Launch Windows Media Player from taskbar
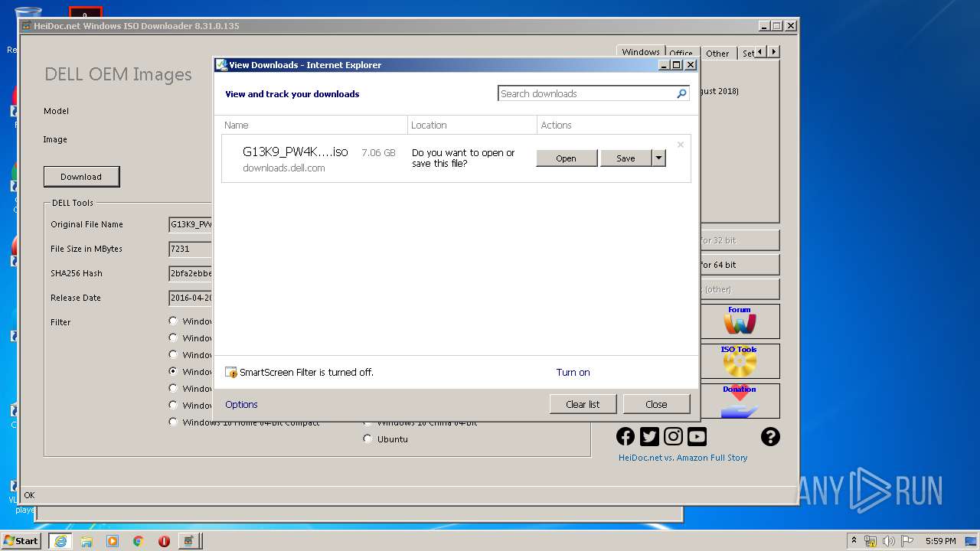 tap(113, 541)
